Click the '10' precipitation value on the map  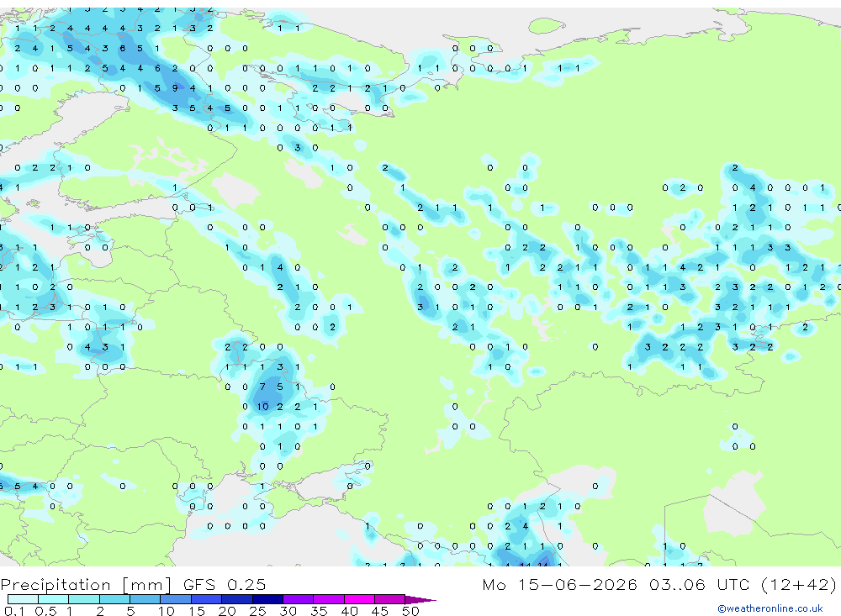pos(262,407)
